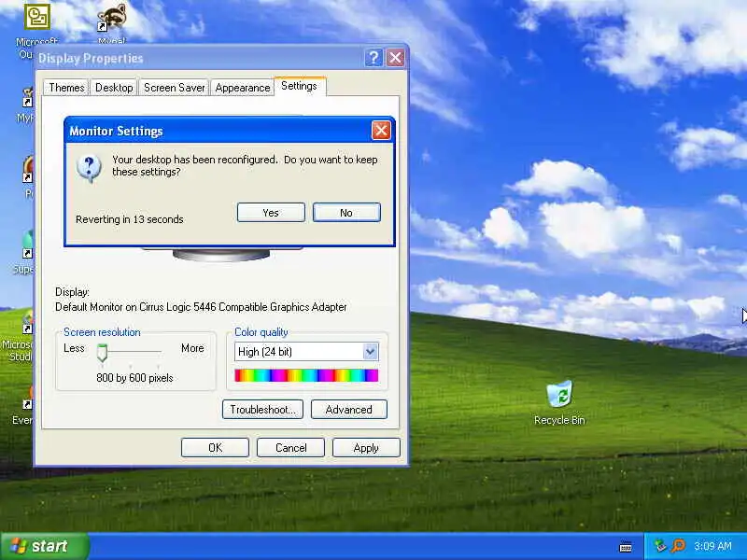Click Yes to keep monitor settings
Image resolution: width=747 pixels, height=560 pixels.
(271, 213)
